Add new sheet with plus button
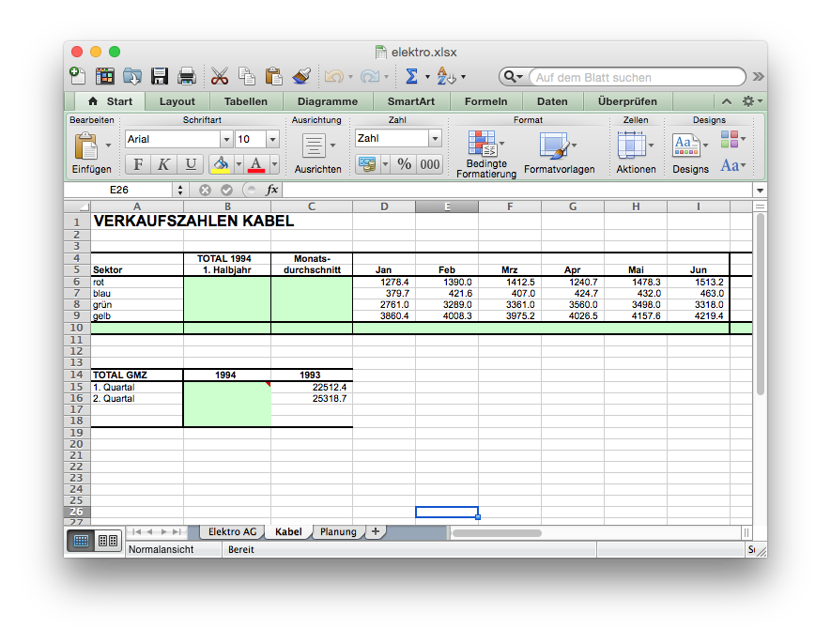The height and width of the screenshot is (644, 831). (x=376, y=531)
